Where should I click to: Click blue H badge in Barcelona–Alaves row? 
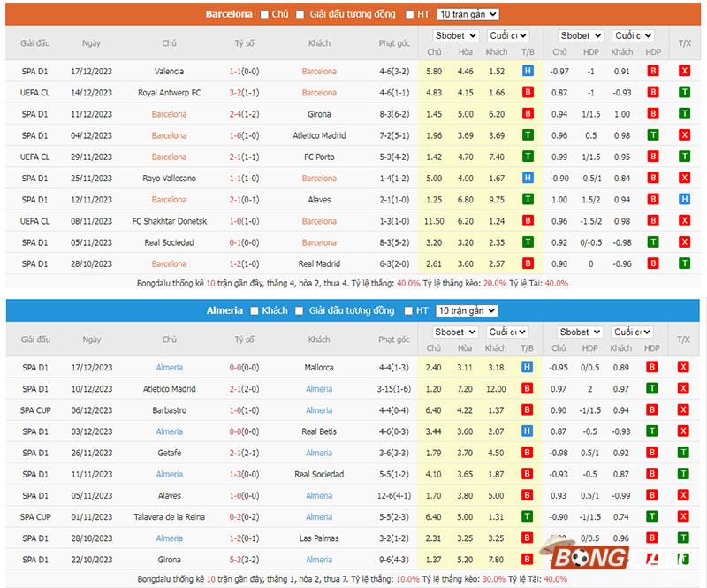(684, 200)
